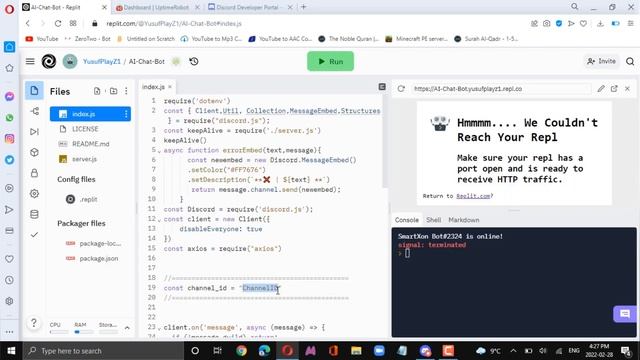Open Chrome from the taskbar
This screenshot has width=640, height=360.
241,351
